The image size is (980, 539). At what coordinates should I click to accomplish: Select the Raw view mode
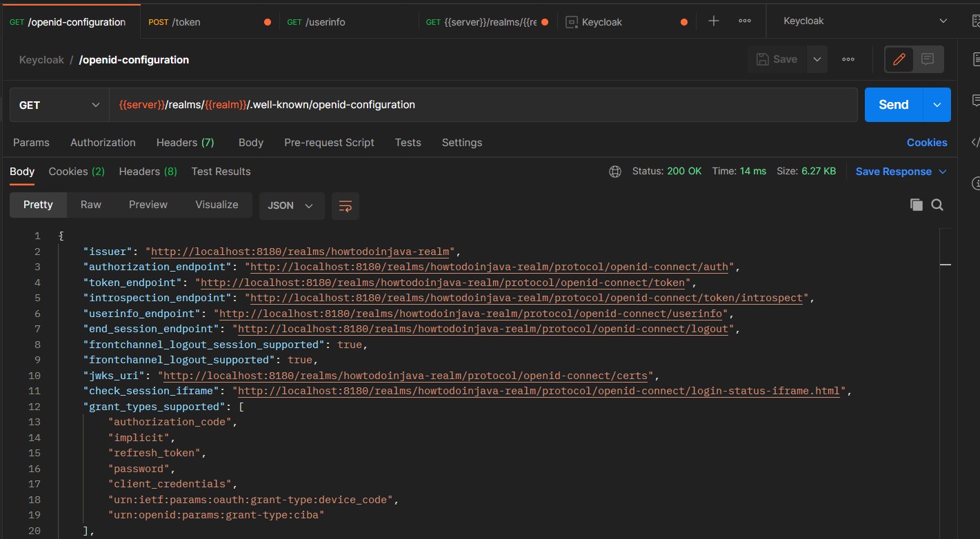[91, 205]
